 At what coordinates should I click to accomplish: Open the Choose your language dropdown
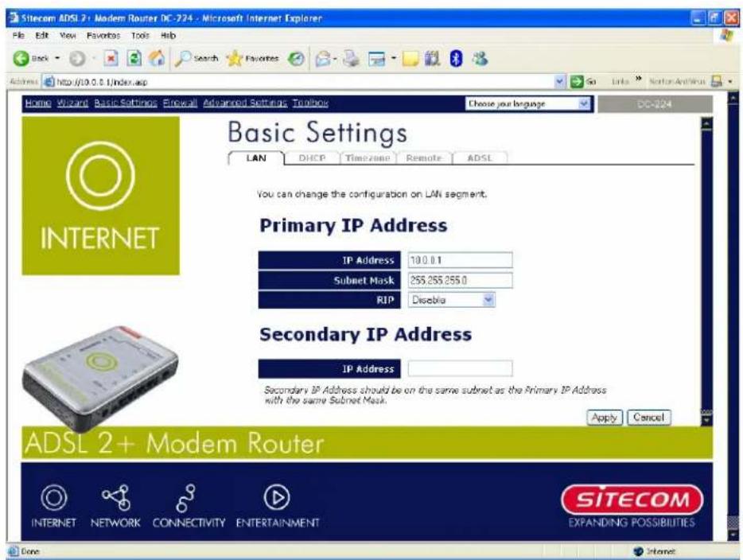pyautogui.click(x=584, y=103)
